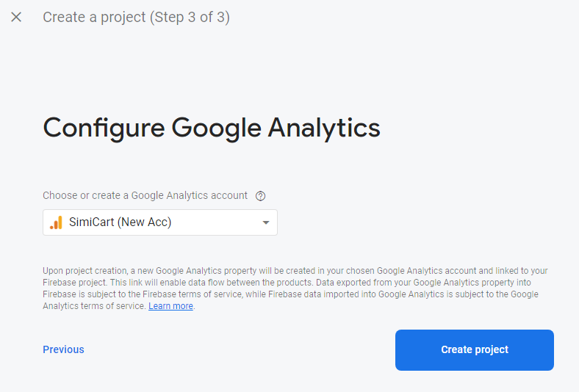
Task: Select the SimiCart (New Acc) text in the combo box
Action: click(120, 222)
